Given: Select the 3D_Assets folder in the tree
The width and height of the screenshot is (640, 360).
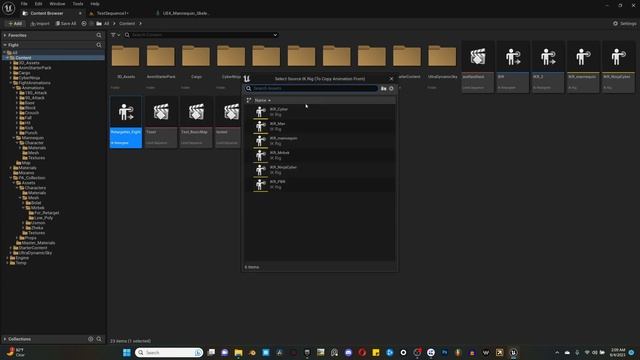Looking at the screenshot, I should [x=29, y=63].
